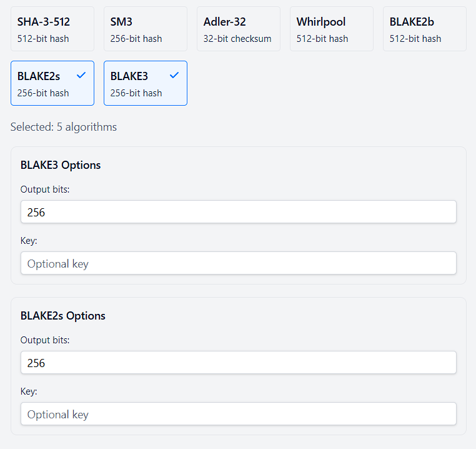This screenshot has width=476, height=449.
Task: Toggle the Adler-32 checksum card
Action: coord(239,29)
